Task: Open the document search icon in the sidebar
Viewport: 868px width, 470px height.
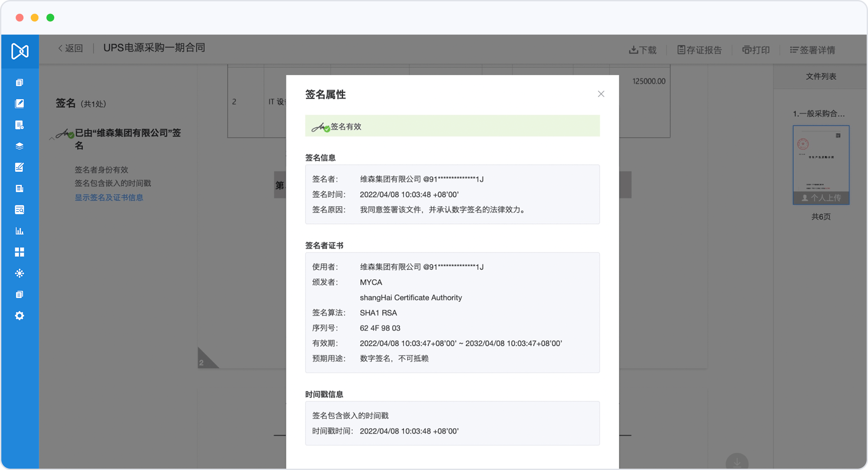Action: click(x=20, y=210)
